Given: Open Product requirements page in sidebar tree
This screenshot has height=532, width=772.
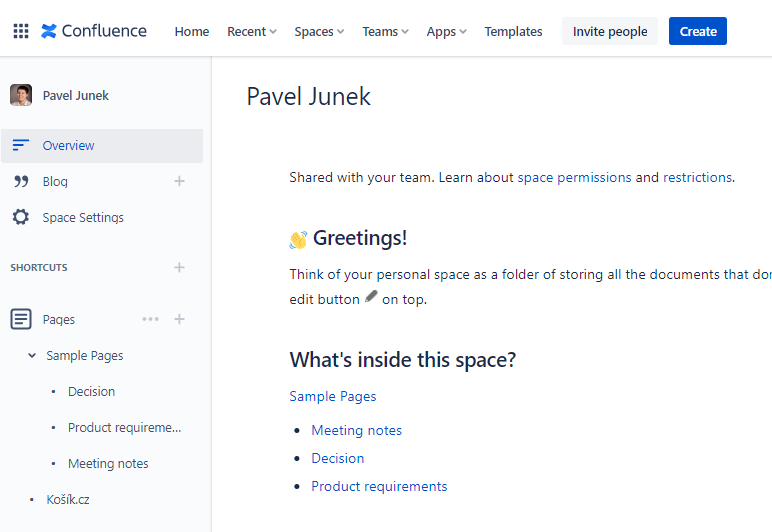Looking at the screenshot, I should click(125, 427).
